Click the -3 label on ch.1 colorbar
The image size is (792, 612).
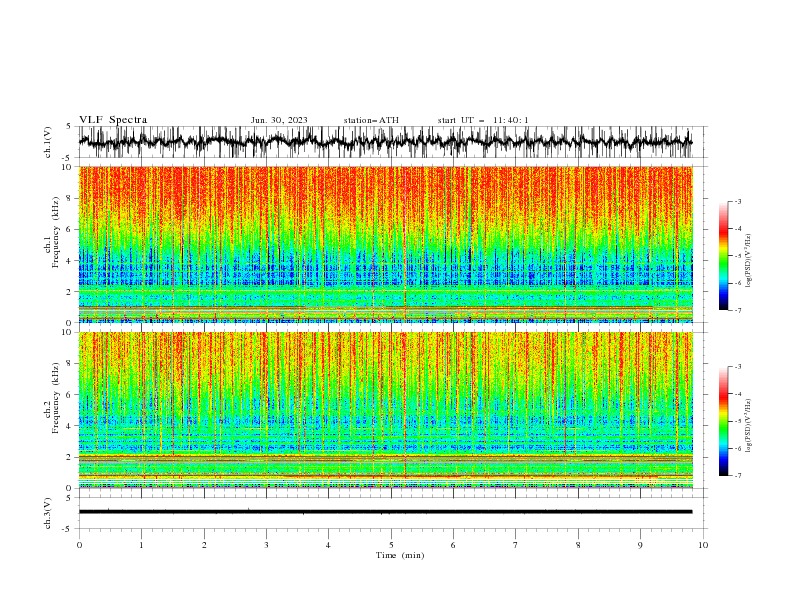tap(738, 201)
